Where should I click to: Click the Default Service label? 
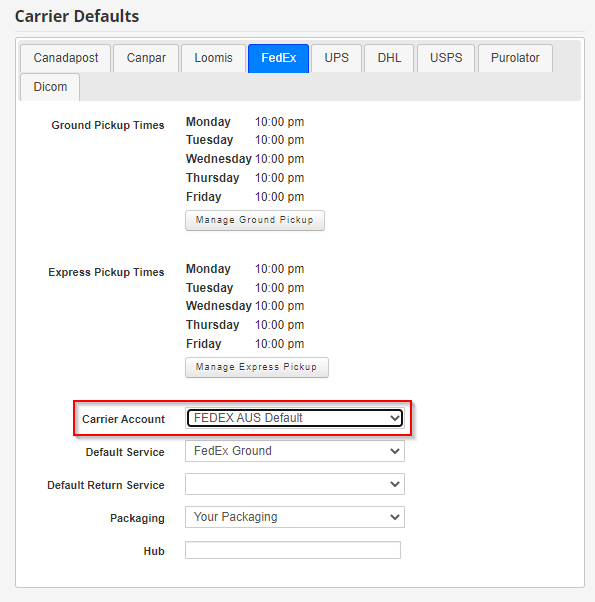click(125, 452)
